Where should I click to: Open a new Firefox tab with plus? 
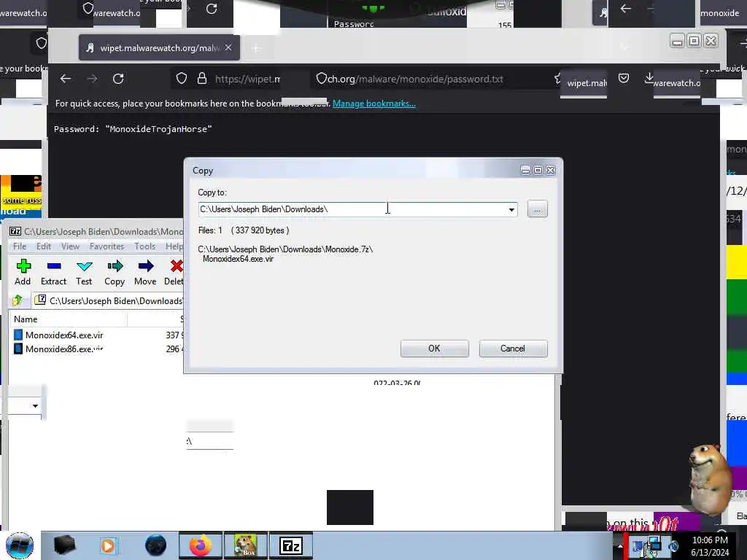[x=256, y=48]
